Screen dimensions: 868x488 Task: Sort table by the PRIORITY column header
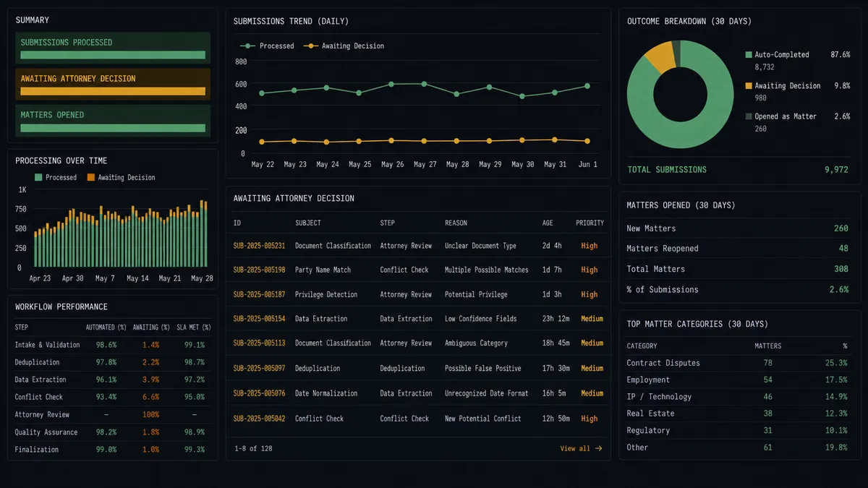(590, 223)
